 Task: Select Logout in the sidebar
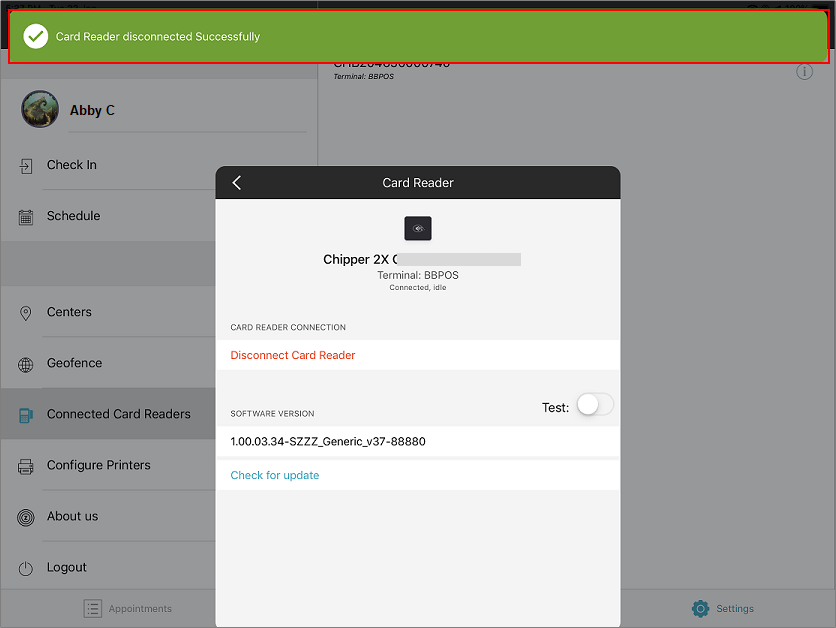(67, 567)
